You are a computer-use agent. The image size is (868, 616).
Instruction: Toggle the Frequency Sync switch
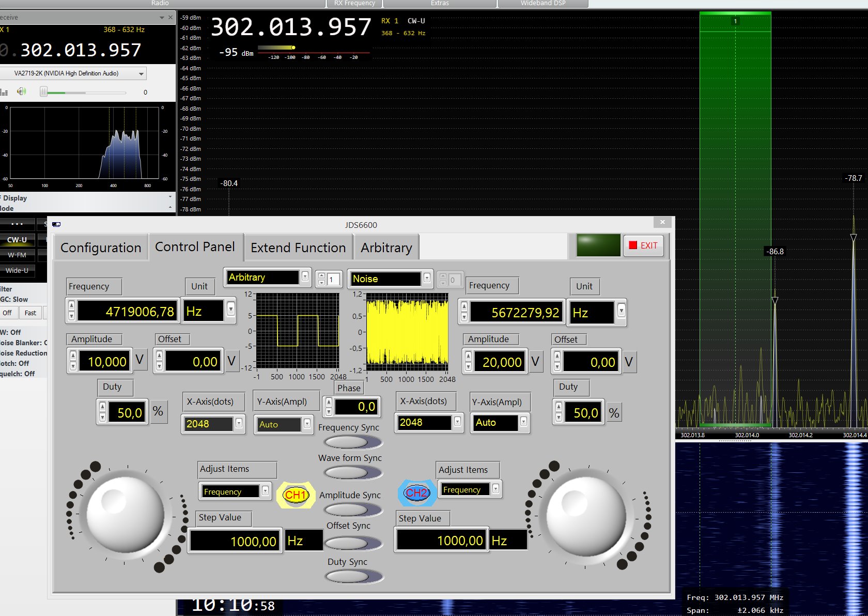pos(353,442)
